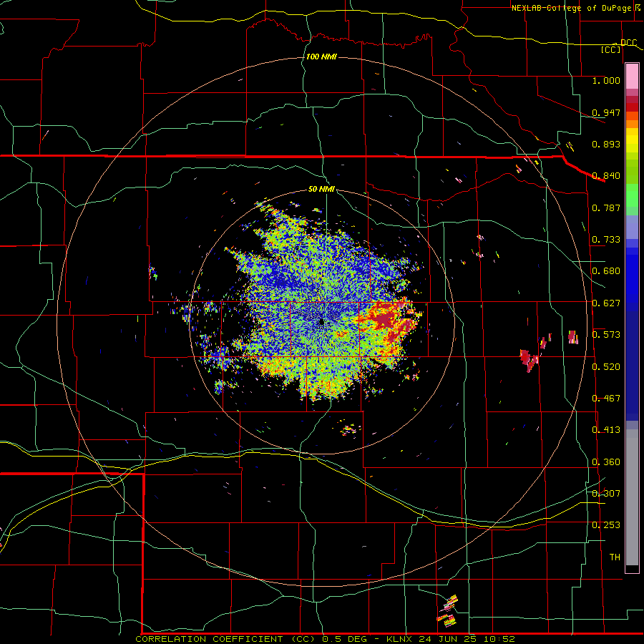Click the 0.733 scale value
This screenshot has width=644, height=644.
click(606, 239)
